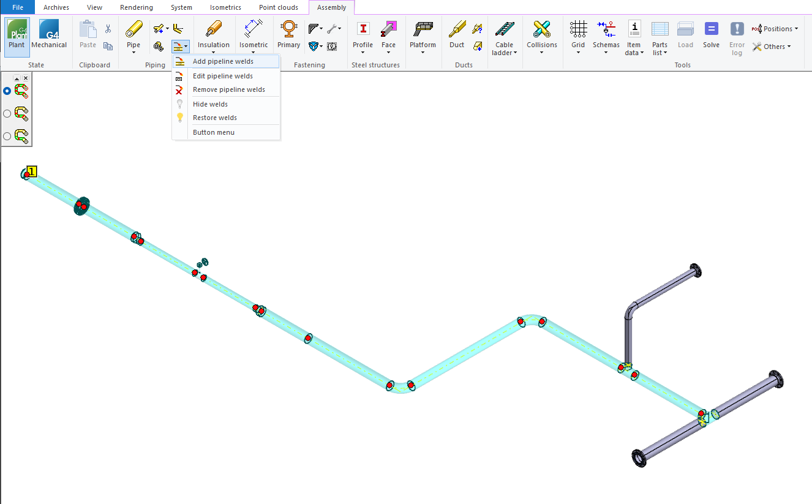
Task: Open the Others dropdown menu
Action: click(772, 47)
